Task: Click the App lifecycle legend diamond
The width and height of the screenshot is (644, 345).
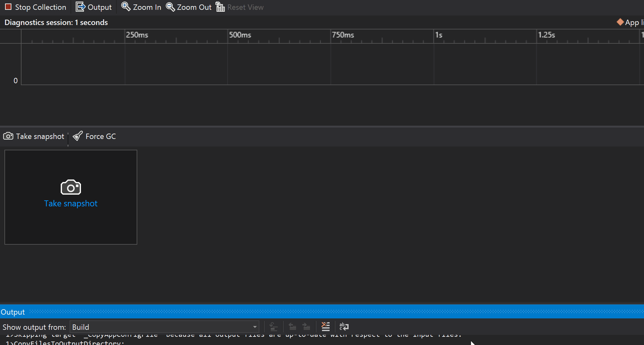Action: (620, 22)
